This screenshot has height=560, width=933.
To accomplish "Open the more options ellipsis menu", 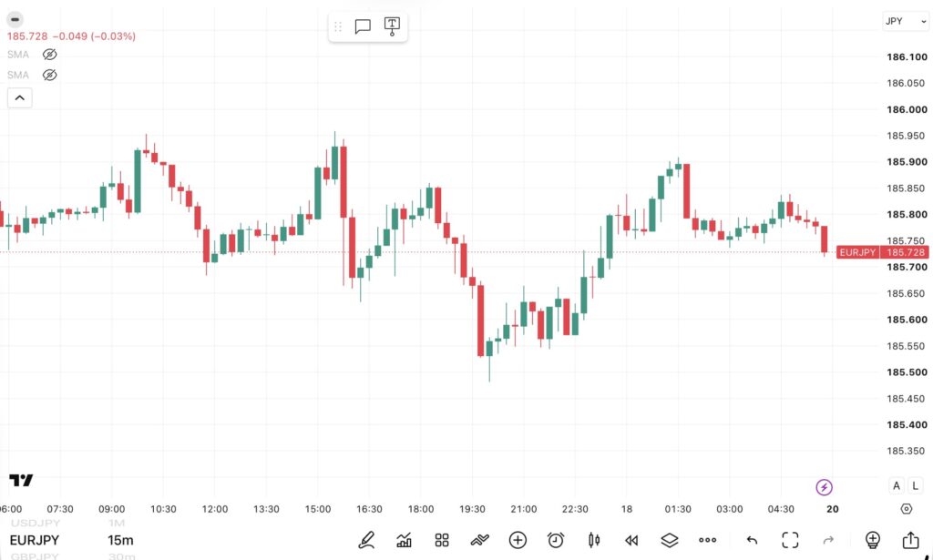I will (707, 540).
